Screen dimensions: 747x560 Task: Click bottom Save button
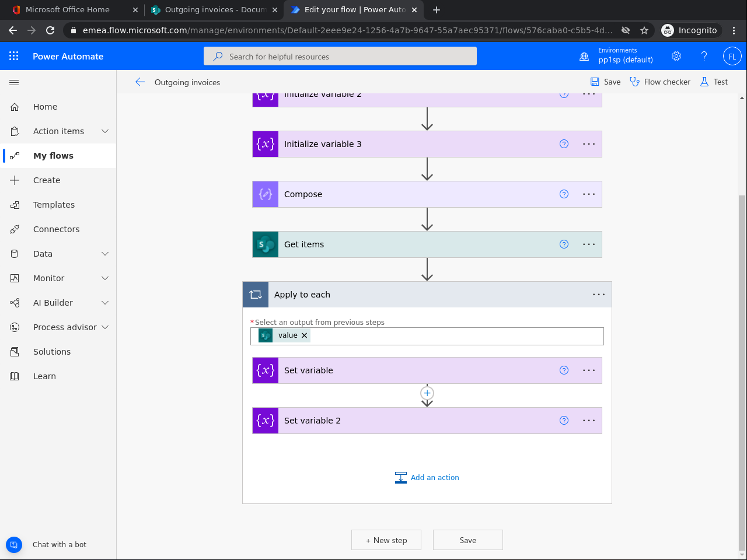pyautogui.click(x=468, y=540)
